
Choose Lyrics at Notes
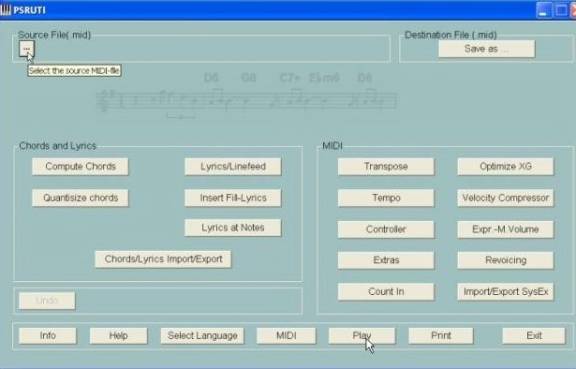(x=233, y=228)
